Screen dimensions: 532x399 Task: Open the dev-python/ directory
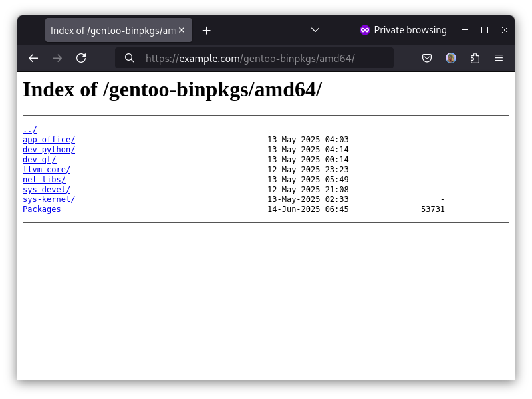[49, 149]
